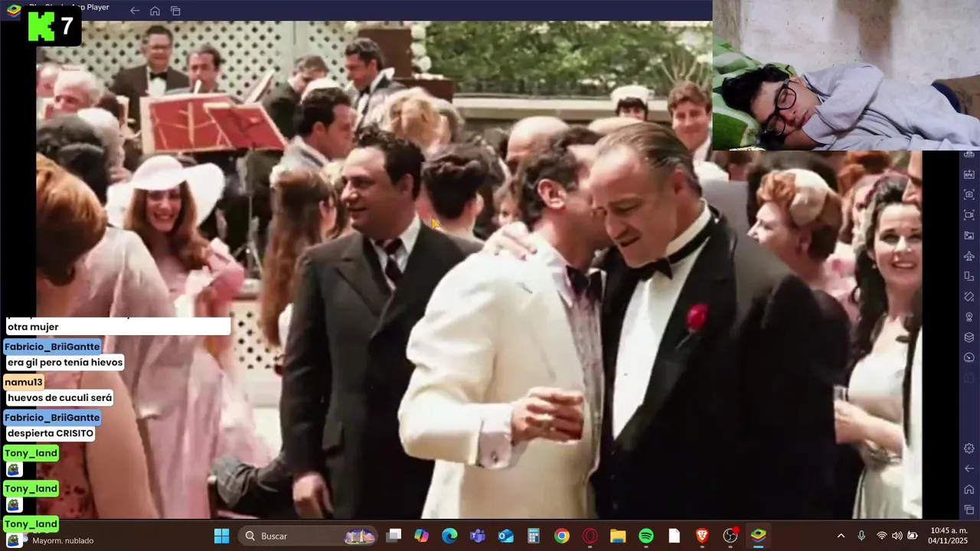Click Fabricio_BriiGantte above 'era gil pero'
This screenshot has height=551, width=980.
[52, 347]
